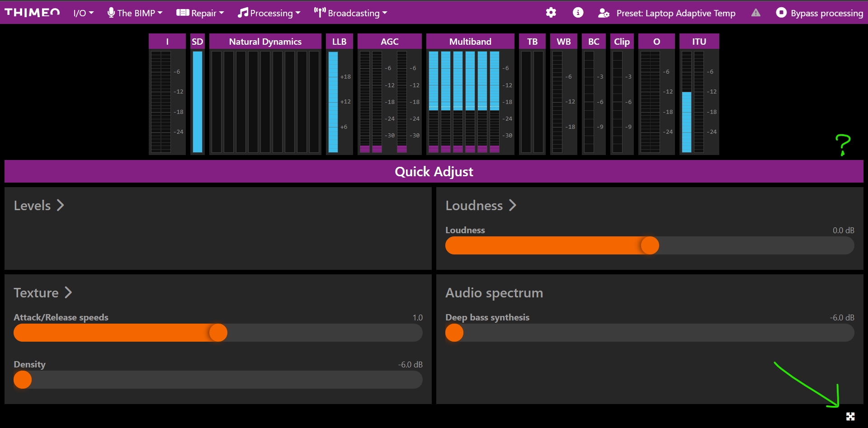
Task: Open The BIMP dropdown menu
Action: point(135,13)
